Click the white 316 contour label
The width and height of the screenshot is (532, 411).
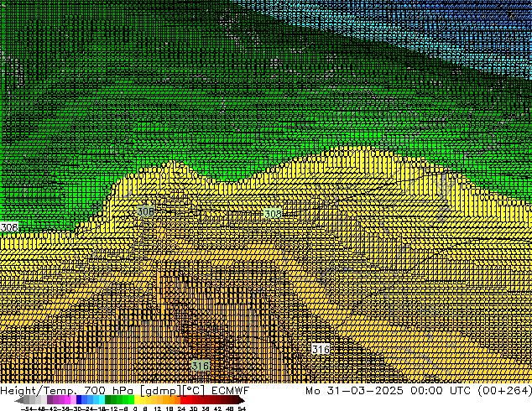click(321, 349)
